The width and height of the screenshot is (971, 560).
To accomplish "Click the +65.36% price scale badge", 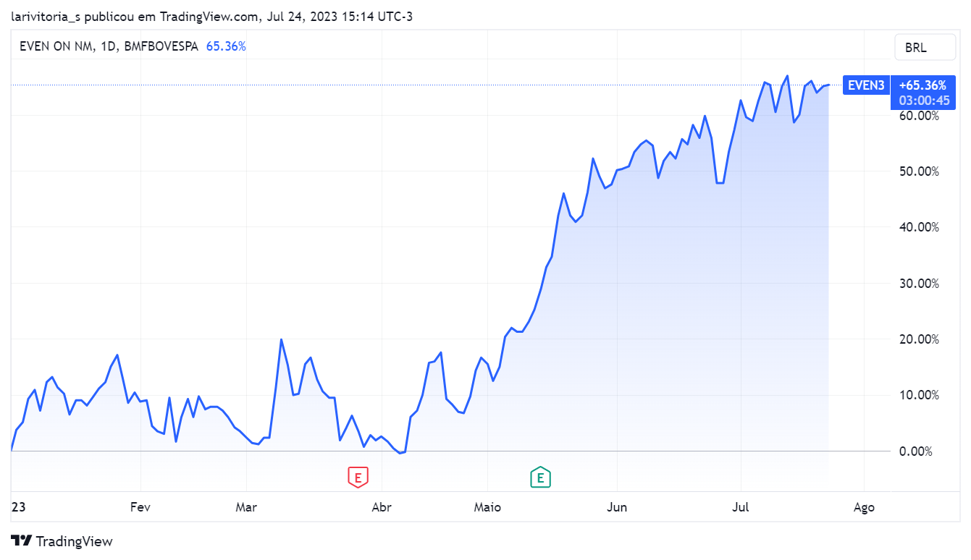I will tap(922, 85).
